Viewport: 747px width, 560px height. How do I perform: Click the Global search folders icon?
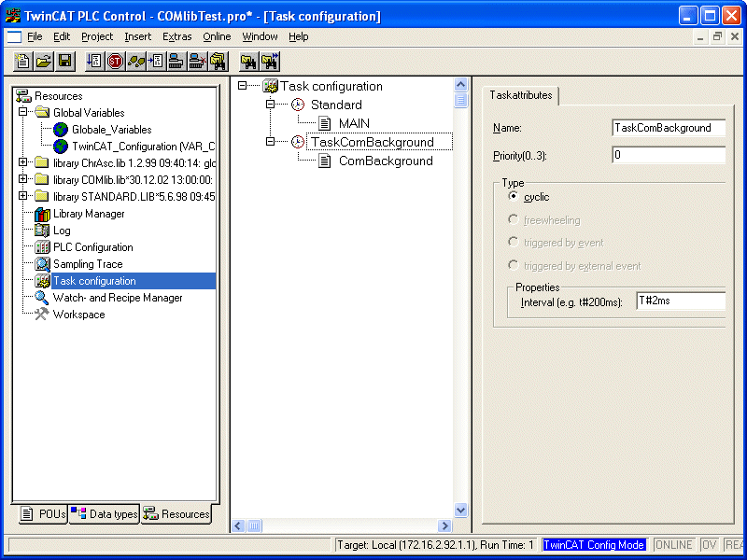pos(218,61)
